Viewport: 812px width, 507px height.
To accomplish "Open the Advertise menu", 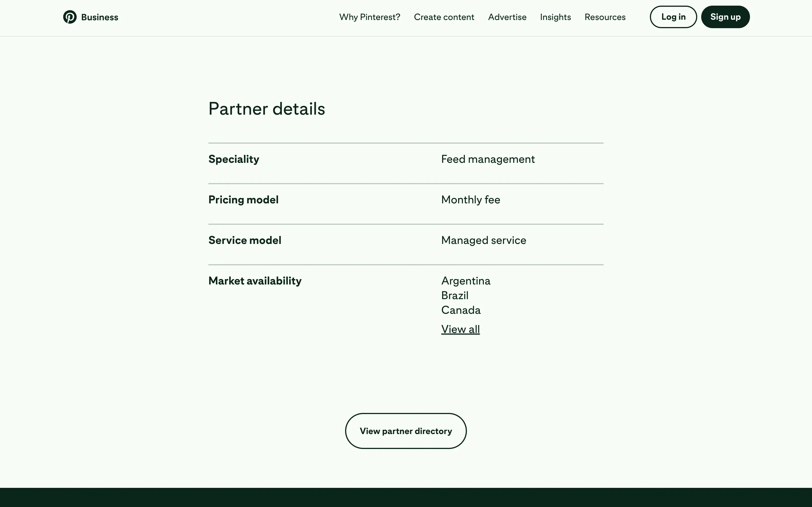I will (507, 17).
